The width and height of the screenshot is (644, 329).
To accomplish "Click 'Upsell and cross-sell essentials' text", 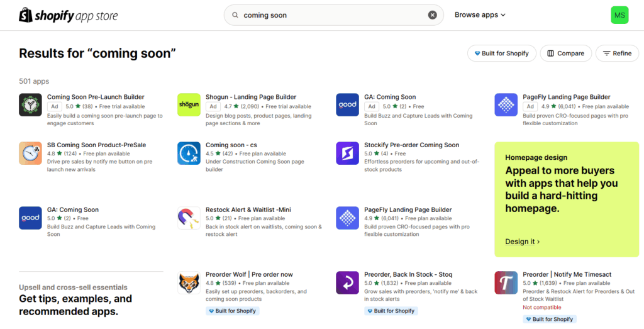I will coord(73,287).
